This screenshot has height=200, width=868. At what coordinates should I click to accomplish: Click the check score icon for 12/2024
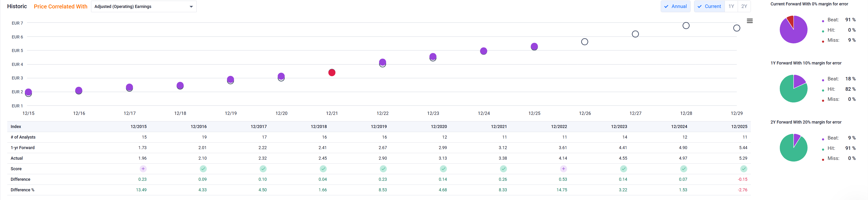[x=684, y=169]
